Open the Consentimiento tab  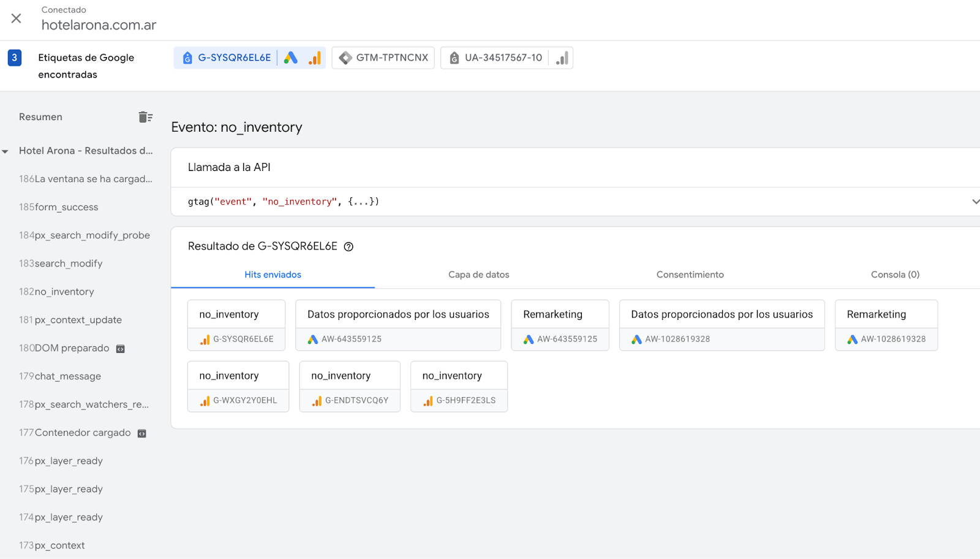click(x=690, y=275)
